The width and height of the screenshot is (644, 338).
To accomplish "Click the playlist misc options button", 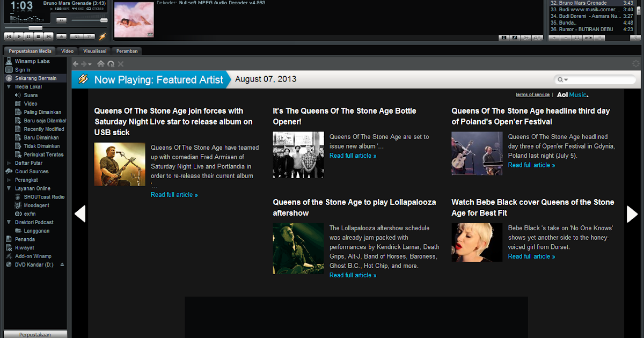I will [588, 38].
